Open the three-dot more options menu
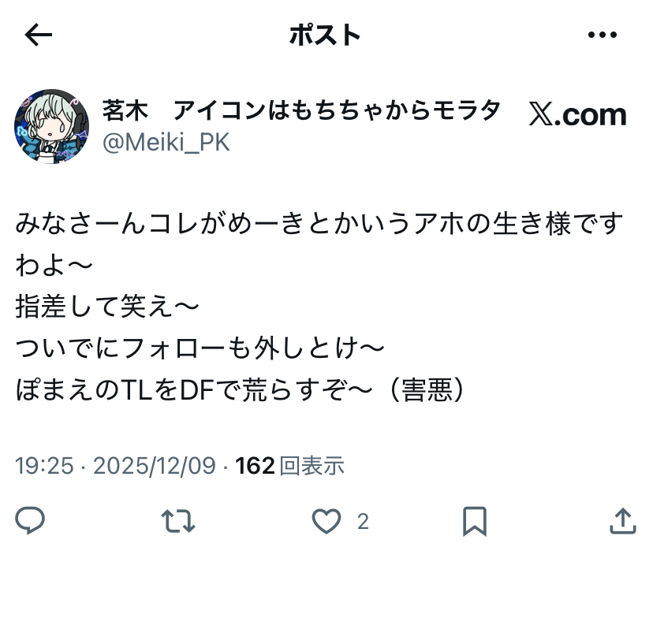Viewport: 653px width, 644px height. (603, 35)
